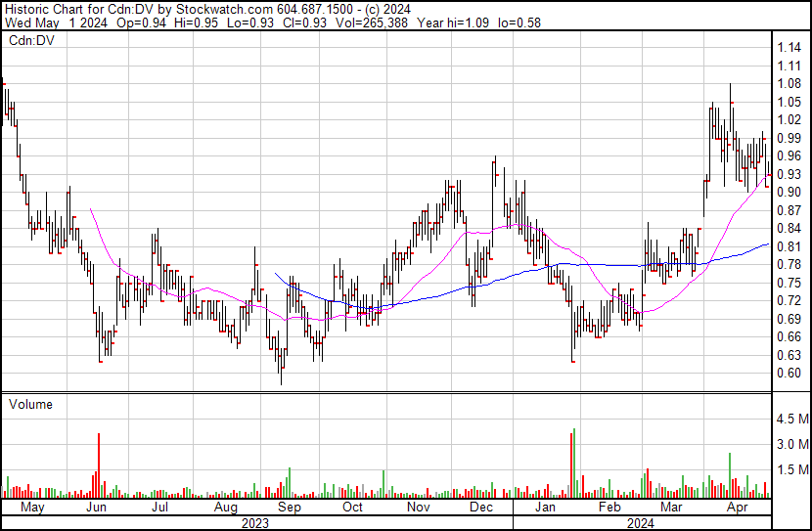
Task: Click the tall green volume bar in early April
Action: pyautogui.click(x=730, y=475)
